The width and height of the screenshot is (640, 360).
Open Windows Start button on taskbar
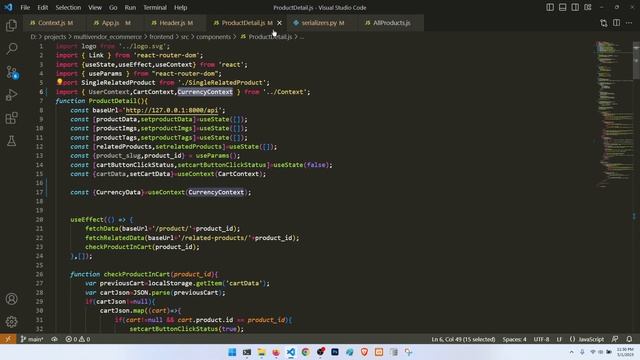point(232,352)
